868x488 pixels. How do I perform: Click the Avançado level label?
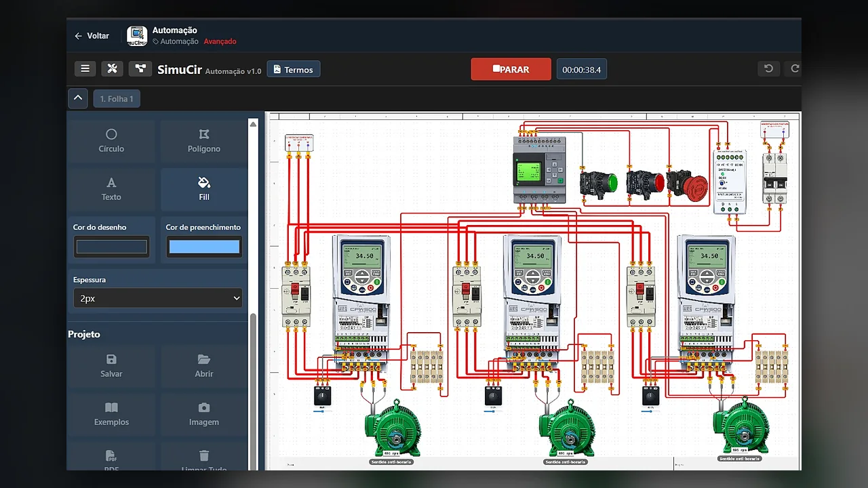coord(220,41)
